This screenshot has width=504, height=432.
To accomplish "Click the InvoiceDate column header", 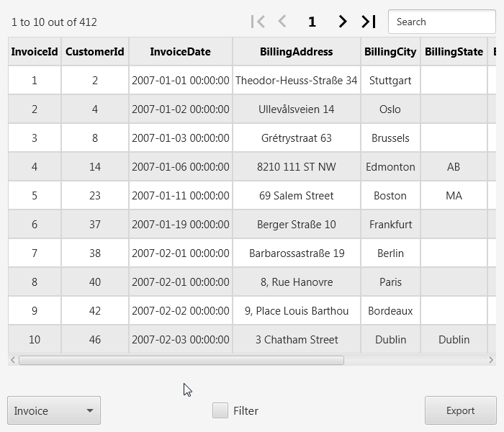I will point(181,52).
